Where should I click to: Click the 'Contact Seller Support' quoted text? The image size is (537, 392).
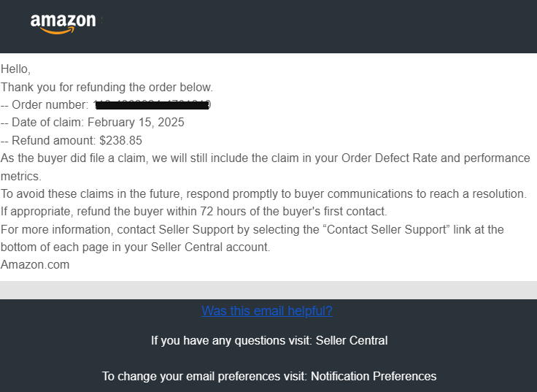point(386,229)
